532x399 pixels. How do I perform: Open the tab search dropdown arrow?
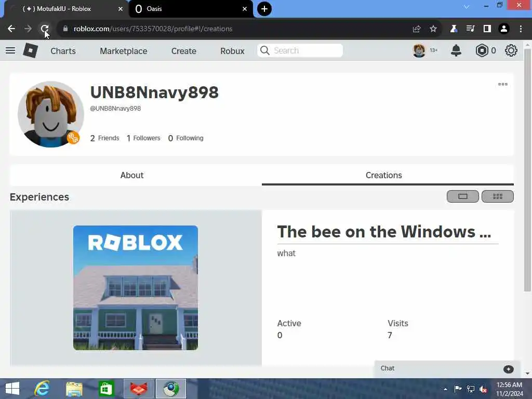pos(467,7)
